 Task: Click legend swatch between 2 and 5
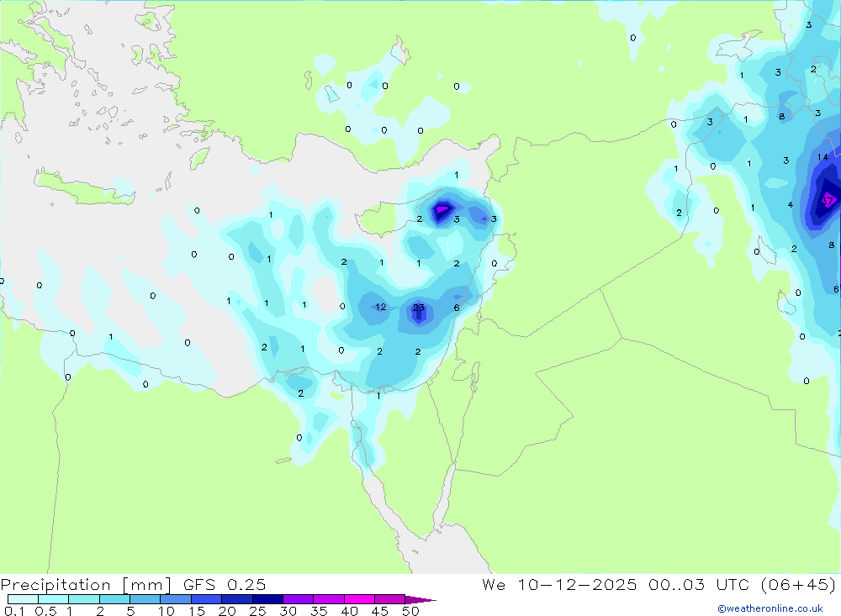click(x=114, y=599)
